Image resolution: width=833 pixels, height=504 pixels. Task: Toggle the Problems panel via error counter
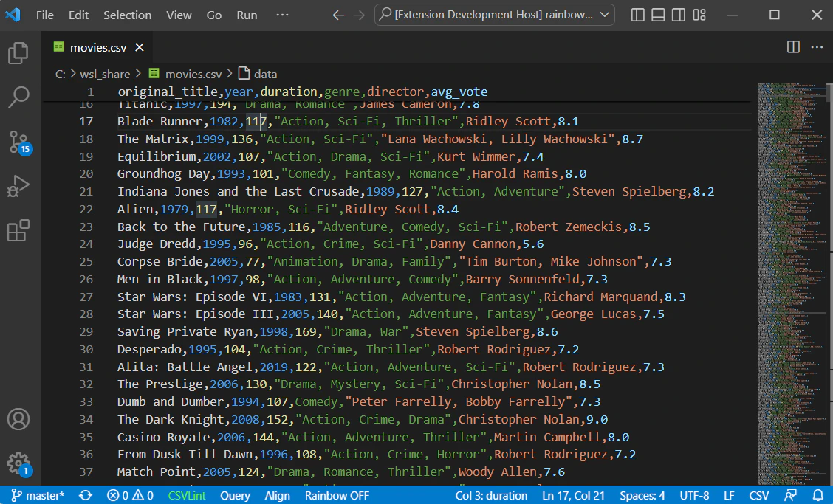(130, 497)
